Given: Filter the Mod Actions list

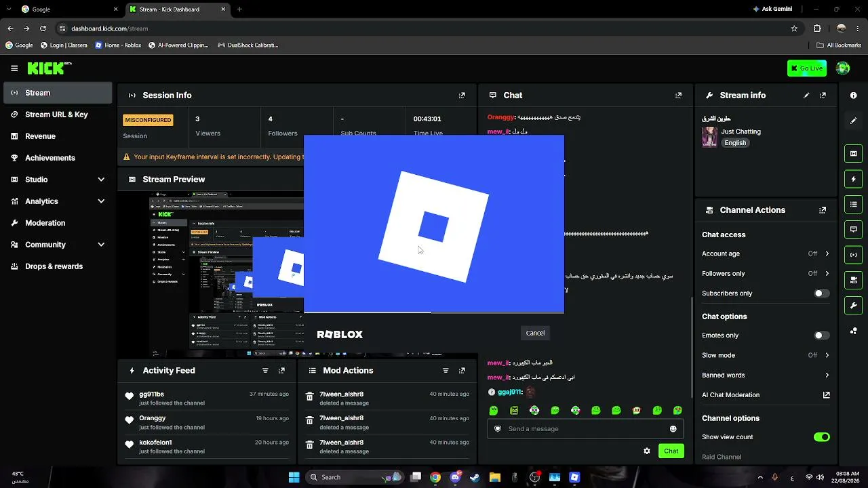Looking at the screenshot, I should [446, 371].
